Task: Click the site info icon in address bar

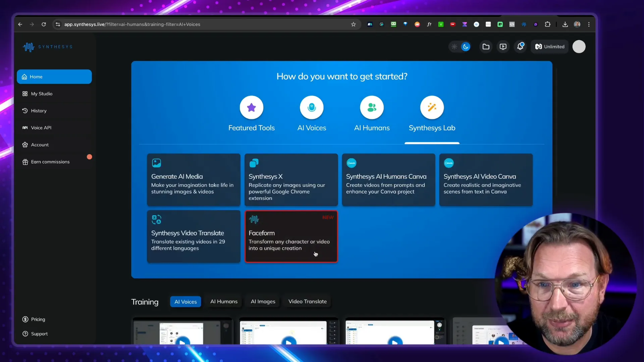Action: [x=58, y=25]
